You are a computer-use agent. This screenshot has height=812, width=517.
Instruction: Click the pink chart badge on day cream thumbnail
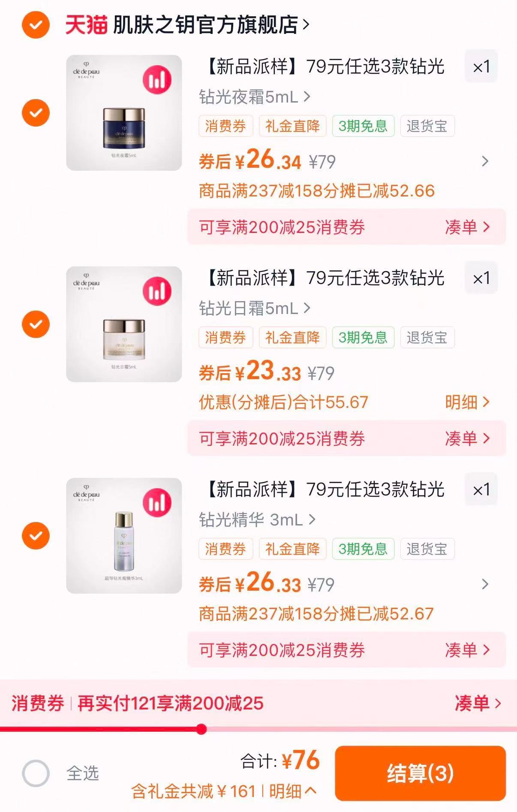coord(157,291)
